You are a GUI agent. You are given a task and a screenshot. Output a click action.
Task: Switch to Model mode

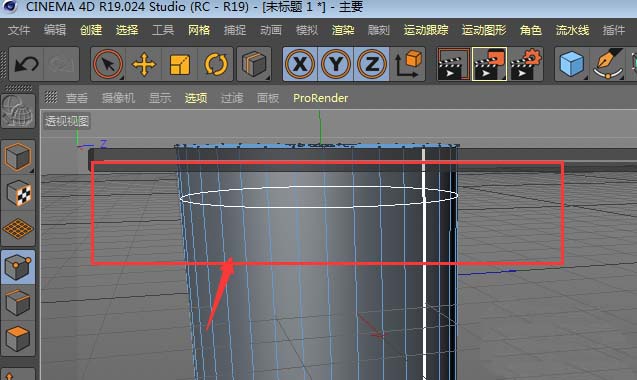(18, 156)
